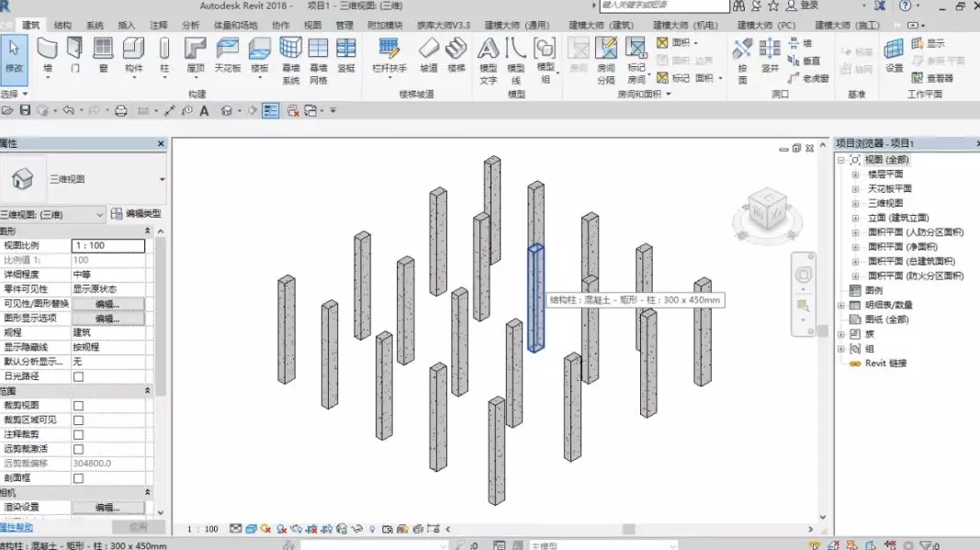980x550 pixels.
Task: Click the 视图比例 1 : 100 field
Action: [x=108, y=246]
